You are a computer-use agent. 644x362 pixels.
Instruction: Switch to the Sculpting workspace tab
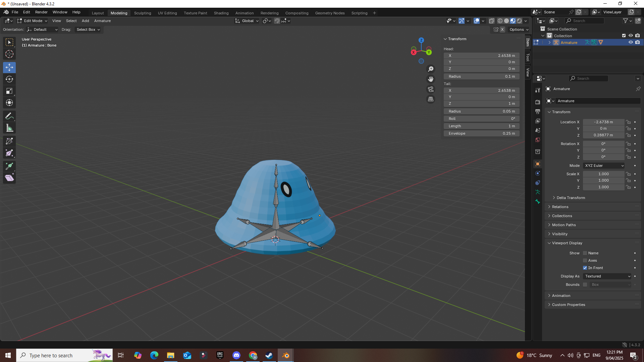pos(143,13)
